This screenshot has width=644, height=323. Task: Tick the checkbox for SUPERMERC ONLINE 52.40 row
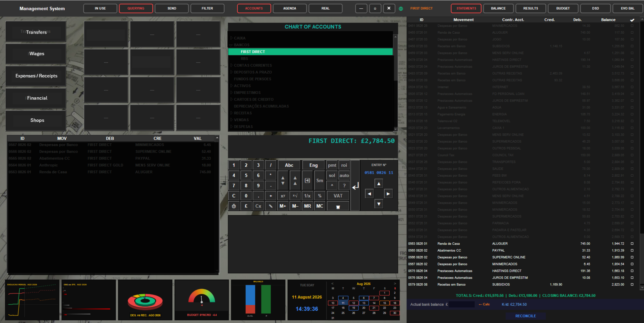632,257
